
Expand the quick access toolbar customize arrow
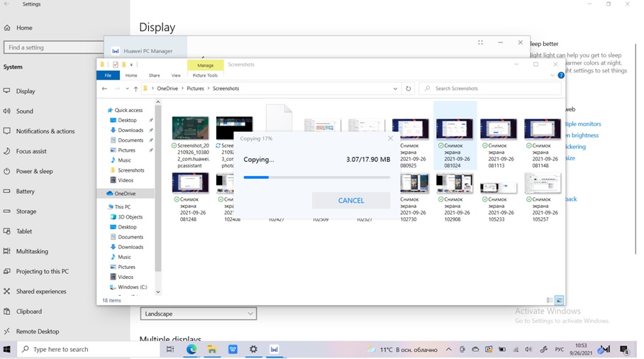click(131, 65)
